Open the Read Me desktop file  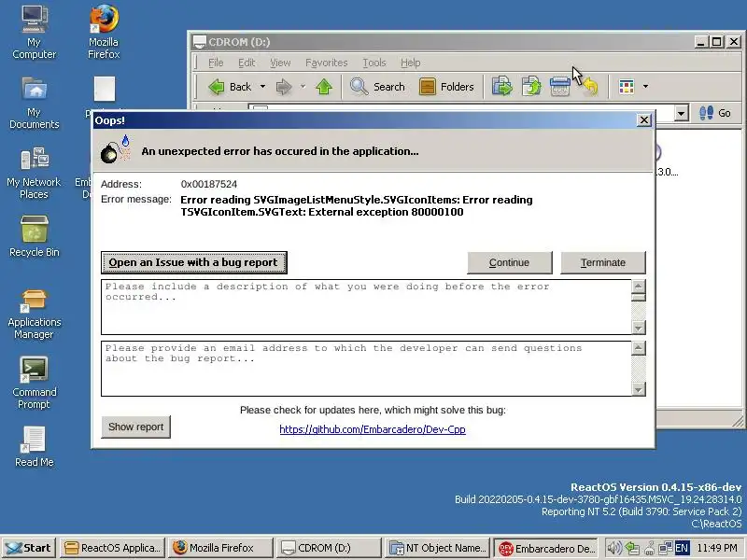(34, 446)
